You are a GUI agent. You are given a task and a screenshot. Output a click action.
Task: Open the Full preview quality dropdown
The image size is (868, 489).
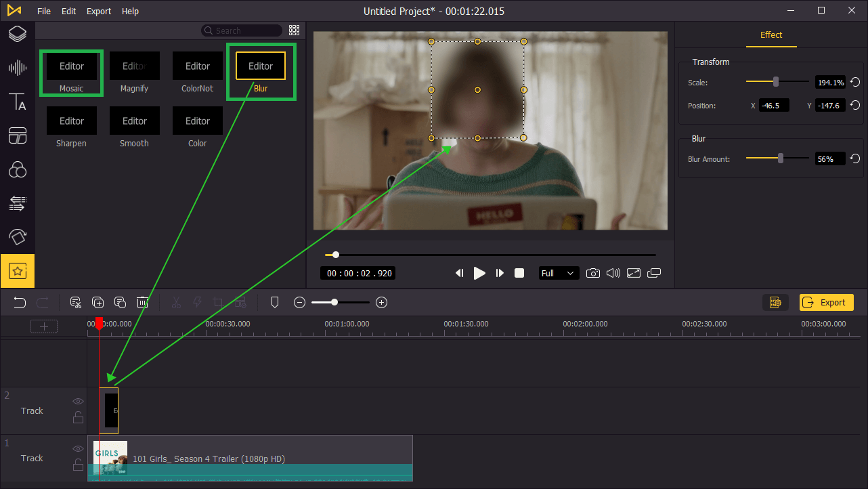(559, 273)
